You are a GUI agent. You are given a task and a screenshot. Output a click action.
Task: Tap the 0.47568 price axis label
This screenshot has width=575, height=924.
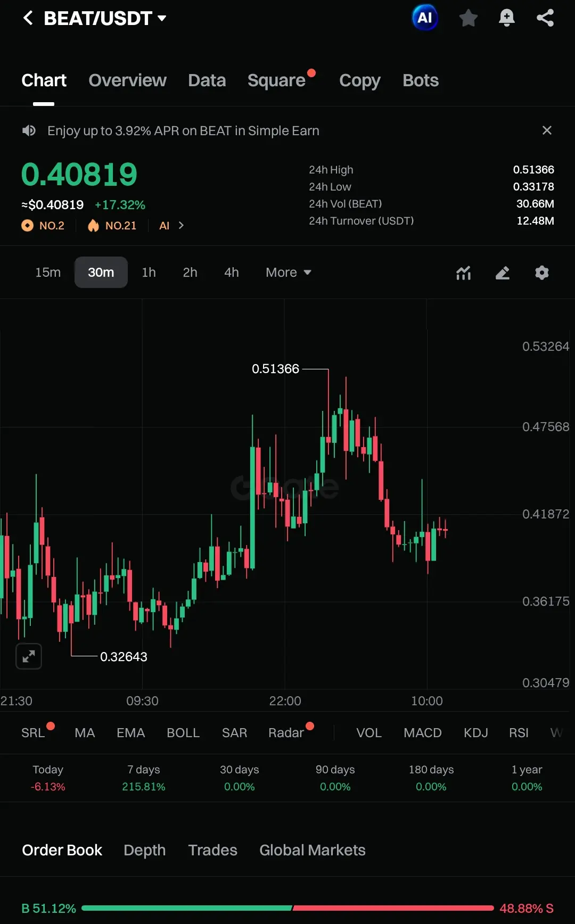coord(546,427)
